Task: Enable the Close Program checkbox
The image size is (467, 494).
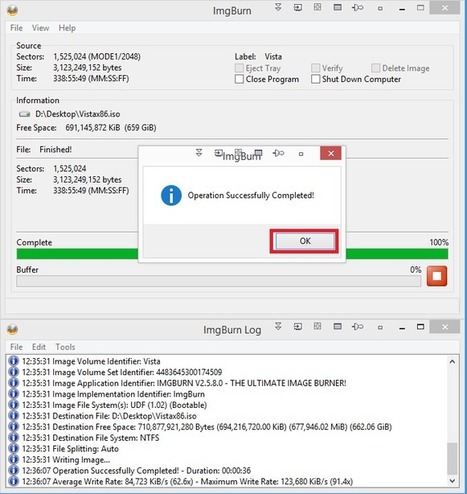Action: pos(239,79)
